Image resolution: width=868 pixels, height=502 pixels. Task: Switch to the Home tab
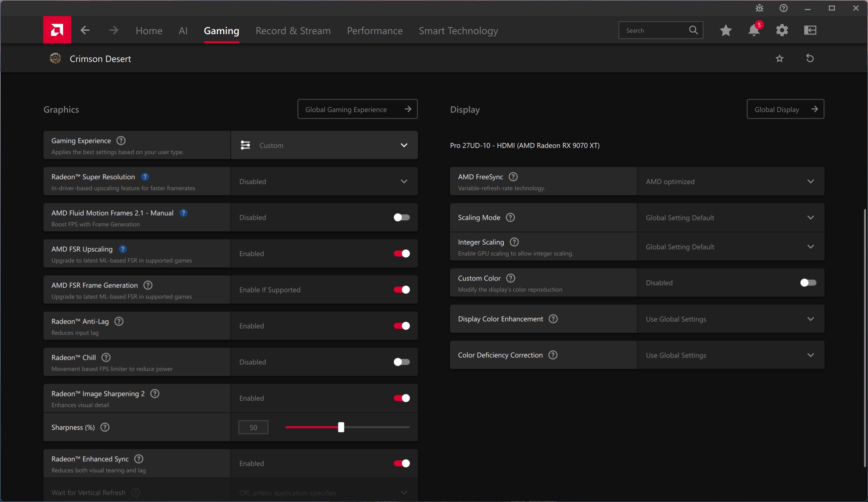(149, 31)
